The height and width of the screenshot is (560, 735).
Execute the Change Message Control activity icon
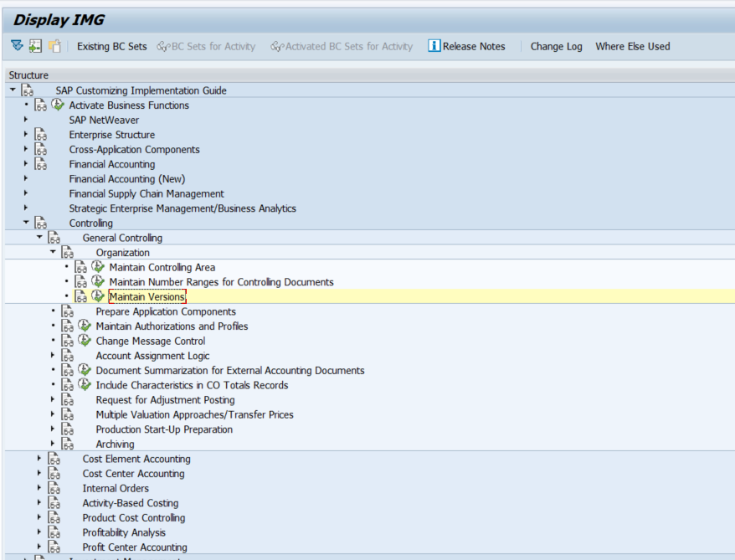point(85,340)
